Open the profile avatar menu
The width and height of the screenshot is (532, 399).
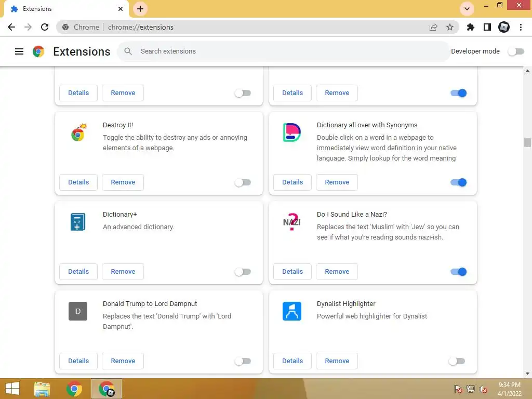point(504,27)
